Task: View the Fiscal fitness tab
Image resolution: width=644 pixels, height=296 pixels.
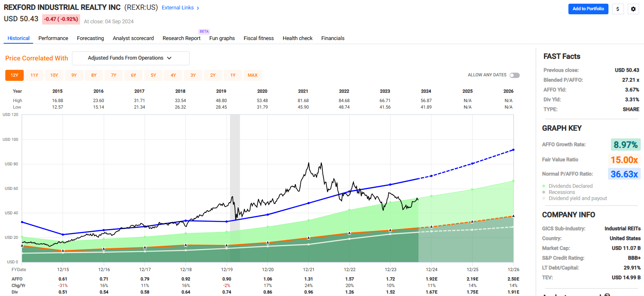Action: [x=259, y=38]
